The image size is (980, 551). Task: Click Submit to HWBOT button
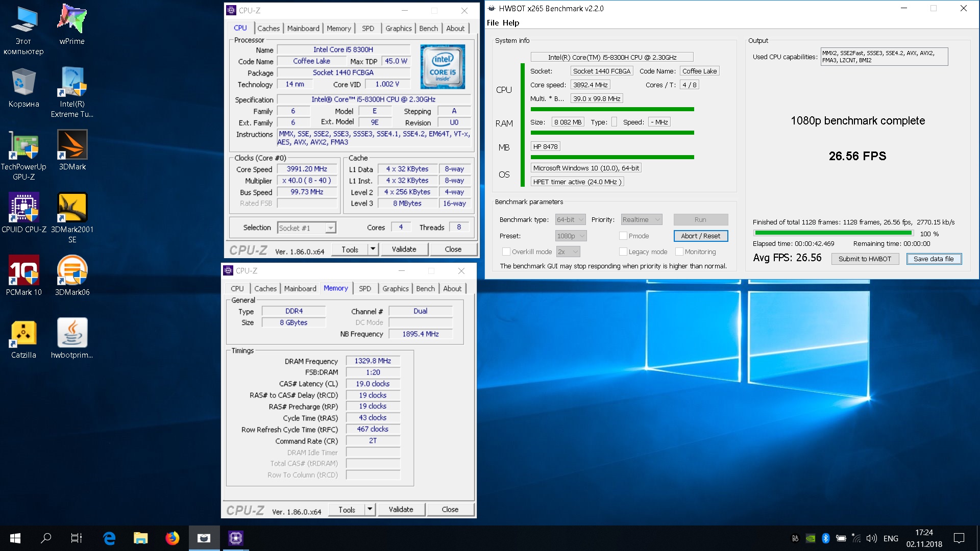coord(865,259)
